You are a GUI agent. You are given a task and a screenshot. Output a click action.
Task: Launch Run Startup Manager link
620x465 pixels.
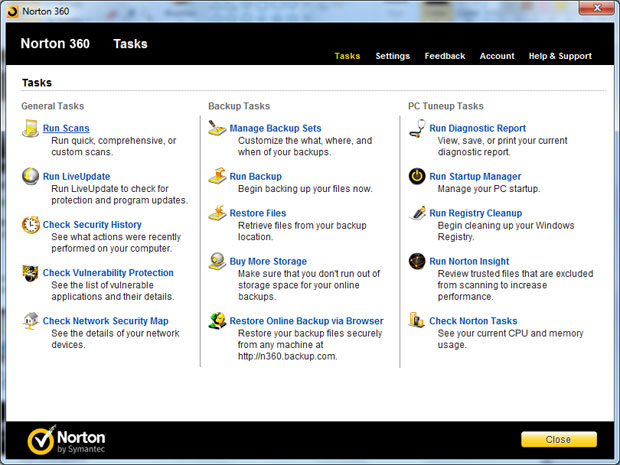tap(475, 176)
